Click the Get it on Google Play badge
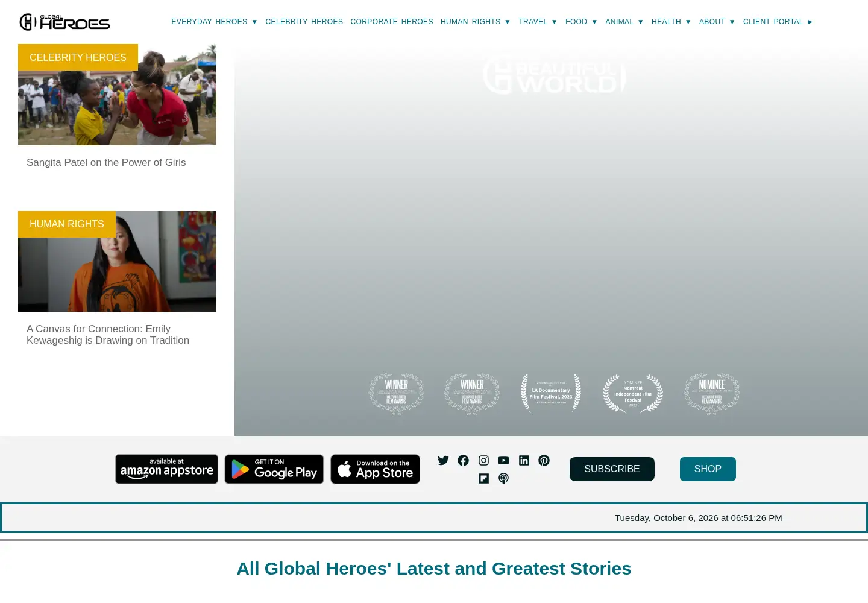Image resolution: width=868 pixels, height=603 pixels. [274, 469]
